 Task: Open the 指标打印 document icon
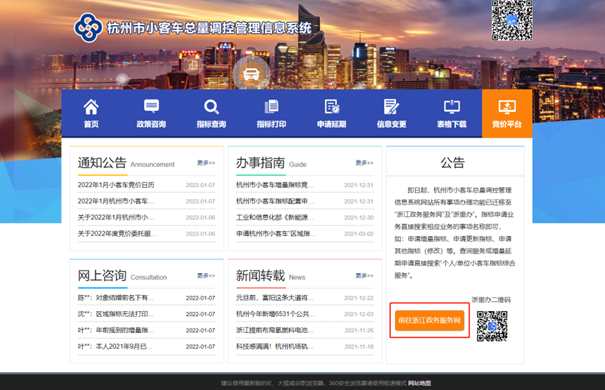pos(271,106)
